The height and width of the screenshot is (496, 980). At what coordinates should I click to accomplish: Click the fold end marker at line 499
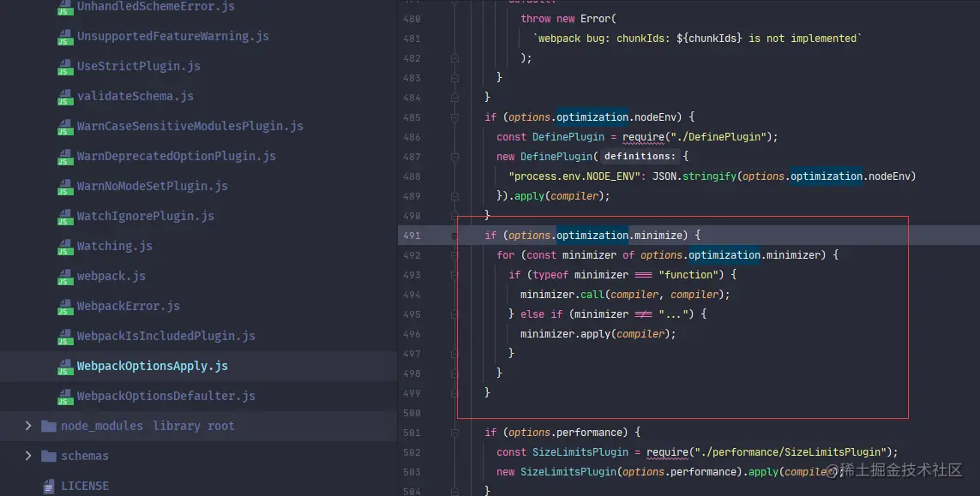(x=454, y=393)
